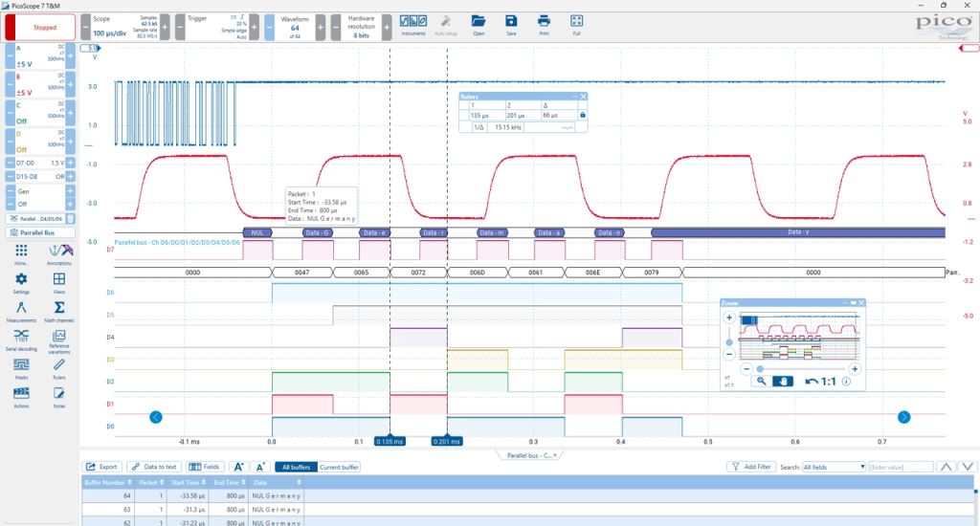Open the Measurements tool

click(x=21, y=311)
